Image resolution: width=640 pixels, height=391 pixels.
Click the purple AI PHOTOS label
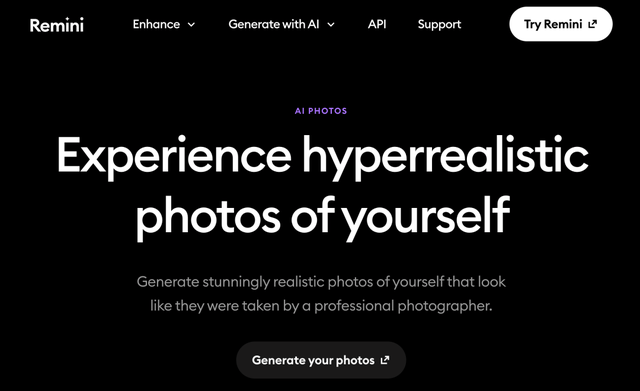321,111
